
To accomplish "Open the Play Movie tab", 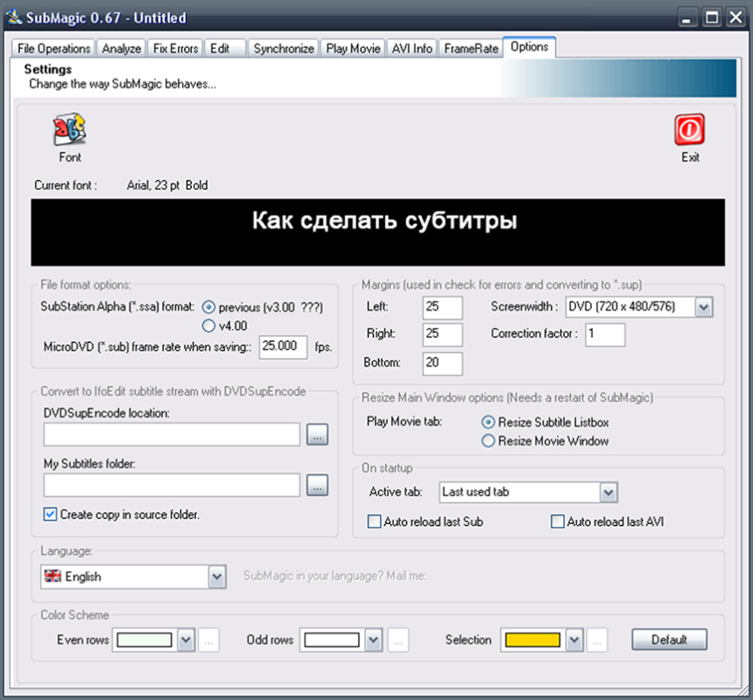I will tap(353, 48).
